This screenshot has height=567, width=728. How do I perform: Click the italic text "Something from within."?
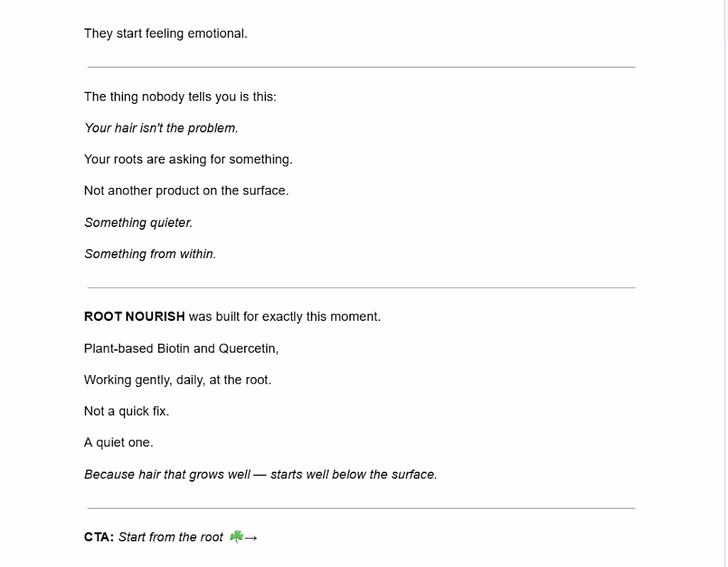point(150,254)
